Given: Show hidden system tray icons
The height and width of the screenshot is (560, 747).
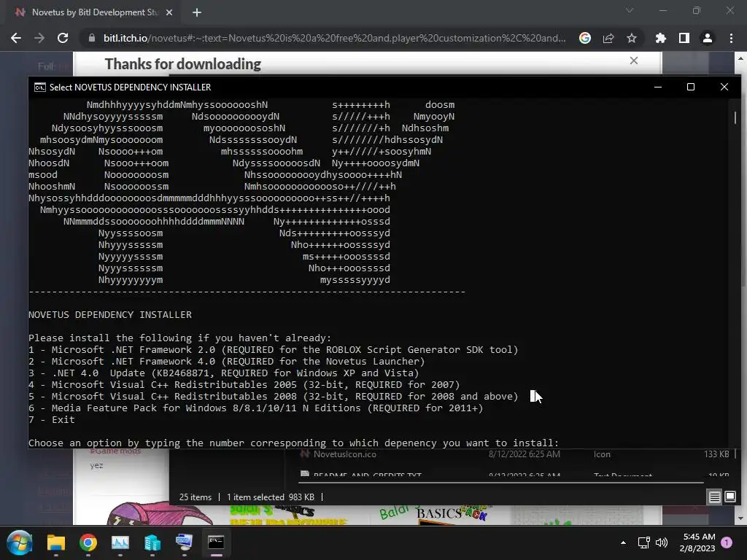Looking at the screenshot, I should point(623,542).
